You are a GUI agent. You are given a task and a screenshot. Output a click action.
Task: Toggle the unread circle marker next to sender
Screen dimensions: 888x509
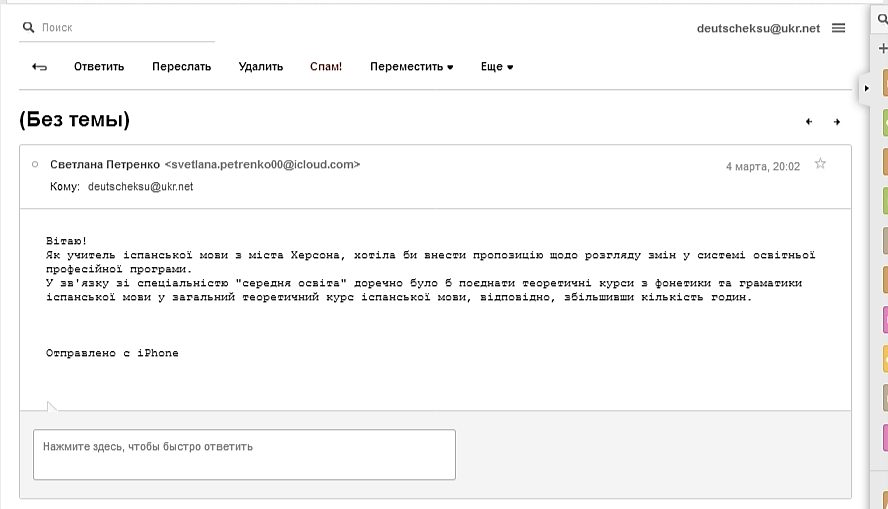[35, 164]
